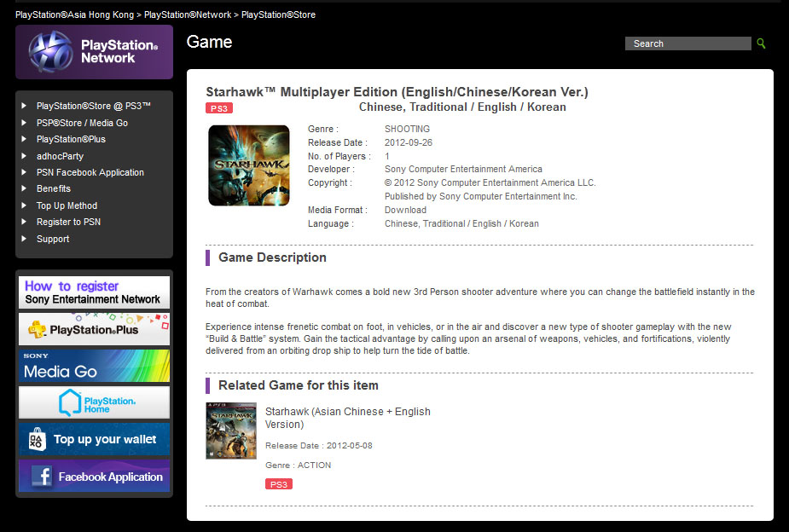Expand the PlayStation®Store @ PS3 arrow
789x532 pixels.
click(x=24, y=106)
